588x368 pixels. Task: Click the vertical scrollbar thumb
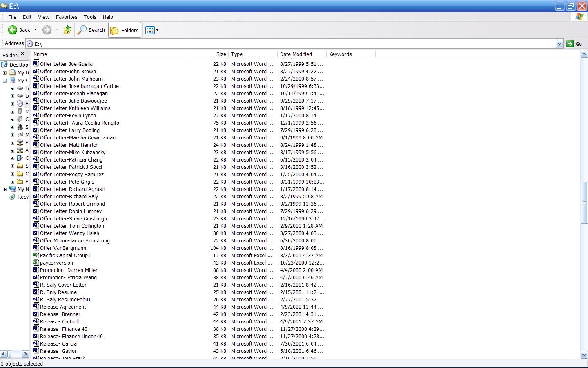(584, 202)
